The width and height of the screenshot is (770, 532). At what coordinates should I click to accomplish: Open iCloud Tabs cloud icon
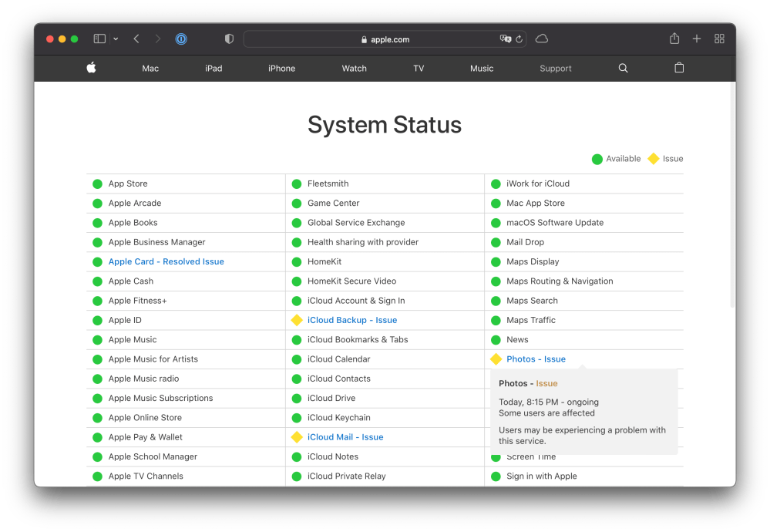tap(542, 39)
